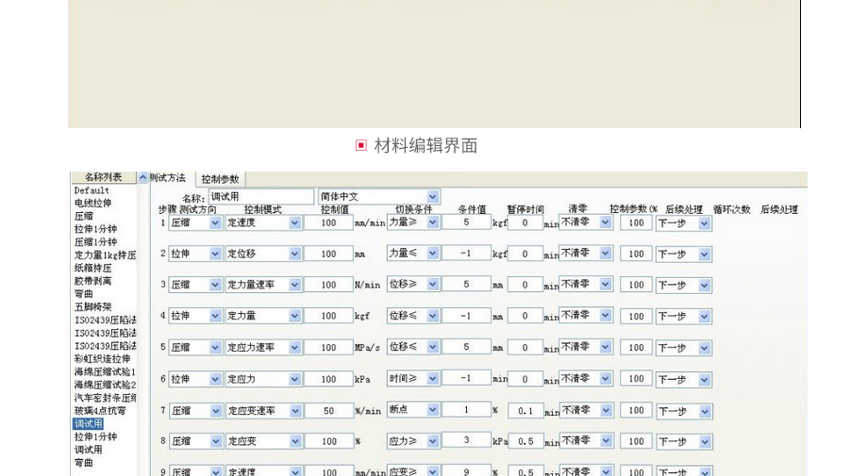Expand step 2 定位移 control mode dropdown
The image size is (868, 476).
click(294, 254)
